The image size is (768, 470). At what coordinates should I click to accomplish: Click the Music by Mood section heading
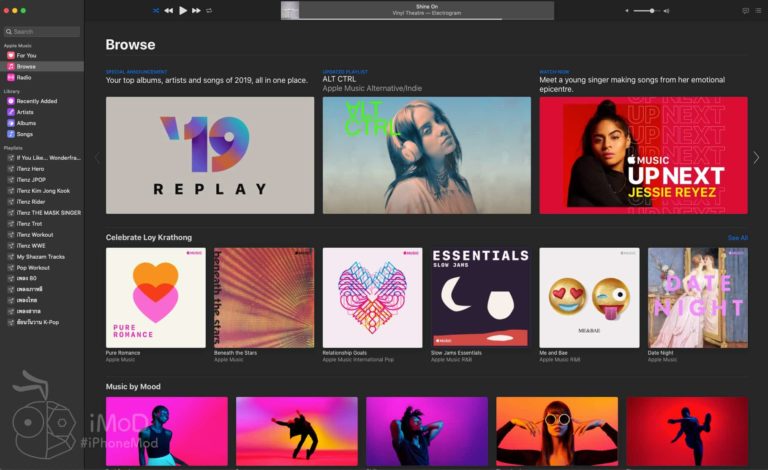point(133,386)
